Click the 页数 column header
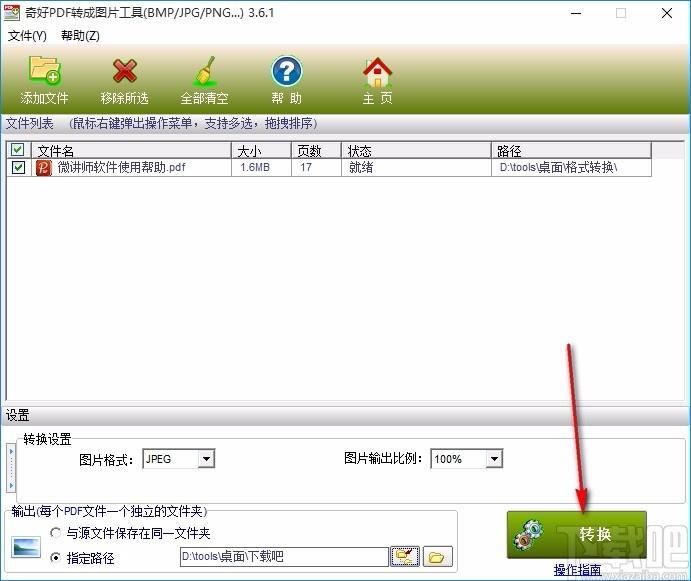The image size is (691, 581). (x=316, y=151)
